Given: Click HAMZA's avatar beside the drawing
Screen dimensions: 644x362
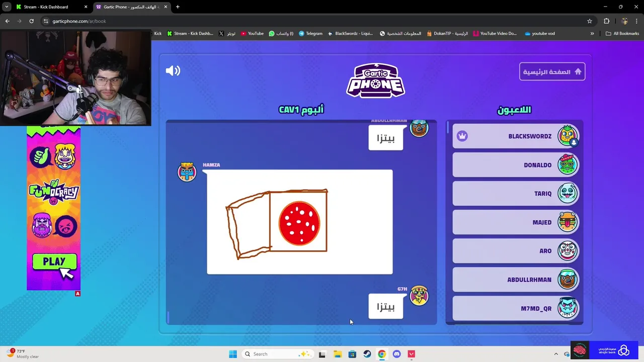Looking at the screenshot, I should tap(187, 172).
